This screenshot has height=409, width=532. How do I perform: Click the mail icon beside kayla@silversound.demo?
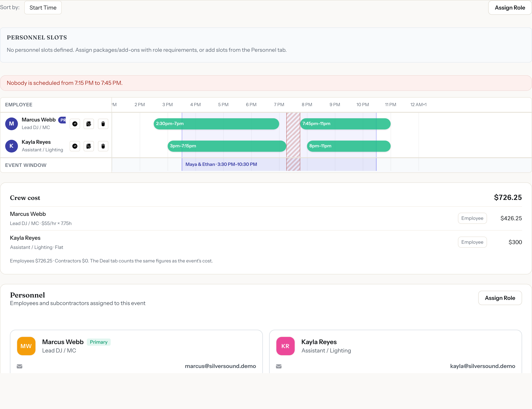click(279, 366)
